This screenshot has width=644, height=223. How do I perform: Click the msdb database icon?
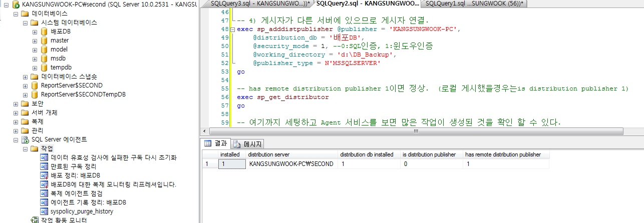pyautogui.click(x=44, y=58)
